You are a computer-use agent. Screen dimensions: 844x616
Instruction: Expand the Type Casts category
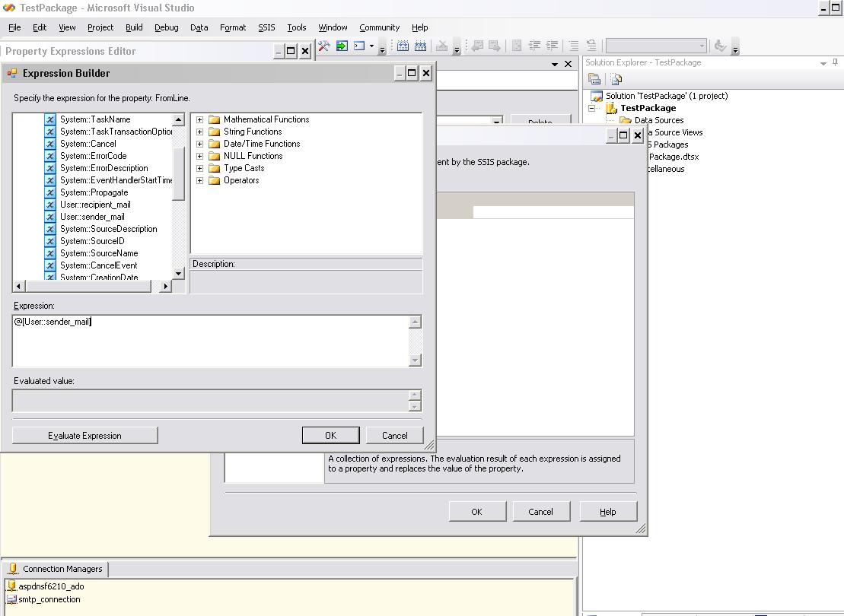pos(199,168)
